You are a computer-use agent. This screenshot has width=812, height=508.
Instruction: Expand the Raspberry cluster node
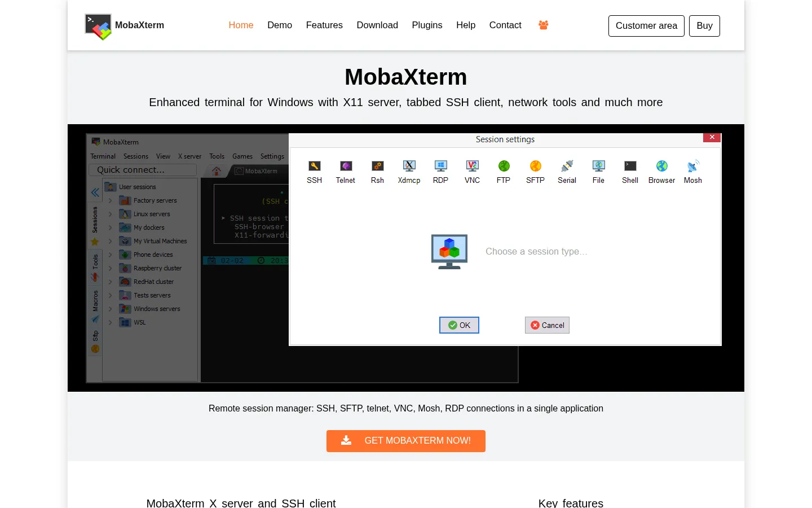pyautogui.click(x=110, y=268)
